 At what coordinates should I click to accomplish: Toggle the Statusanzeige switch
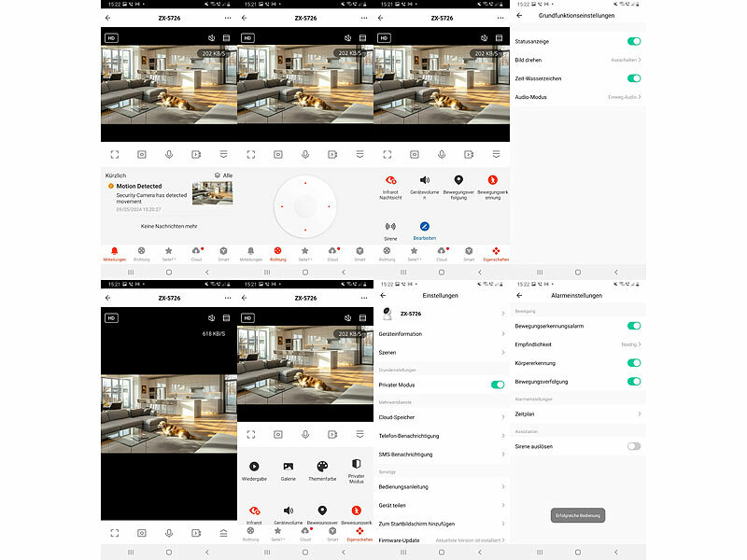[x=634, y=41]
